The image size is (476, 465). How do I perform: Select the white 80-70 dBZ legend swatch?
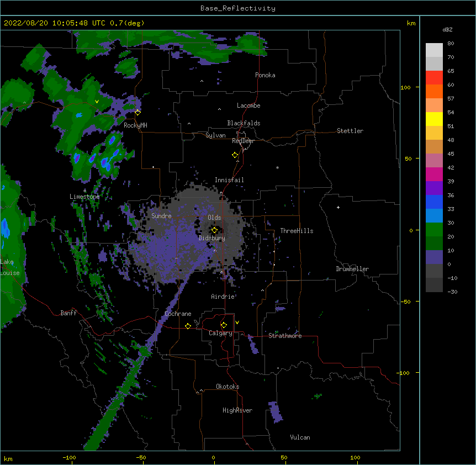434,50
